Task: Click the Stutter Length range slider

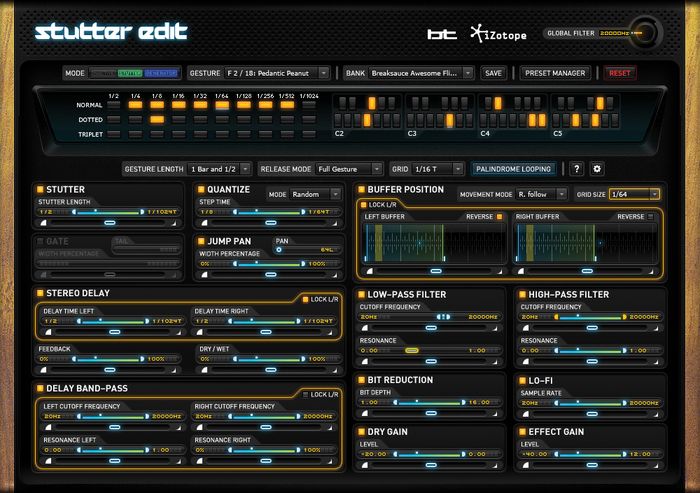Action: pos(110,212)
